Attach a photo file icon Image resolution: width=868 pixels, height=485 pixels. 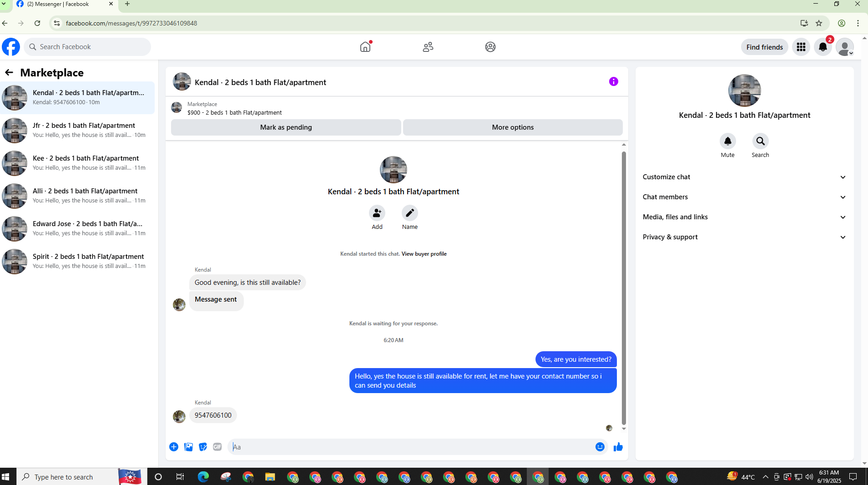[188, 447]
